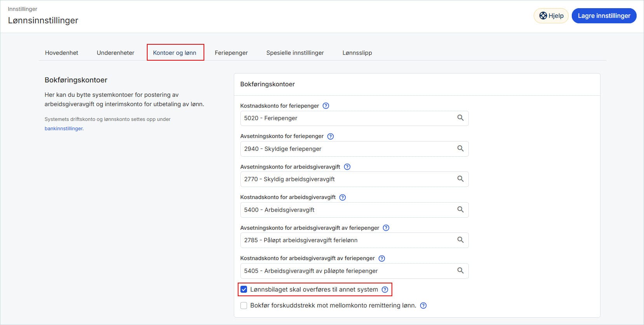
Task: Search accounts in 2770 - Skyldig arbeidsgiveravgift field
Action: (x=460, y=179)
